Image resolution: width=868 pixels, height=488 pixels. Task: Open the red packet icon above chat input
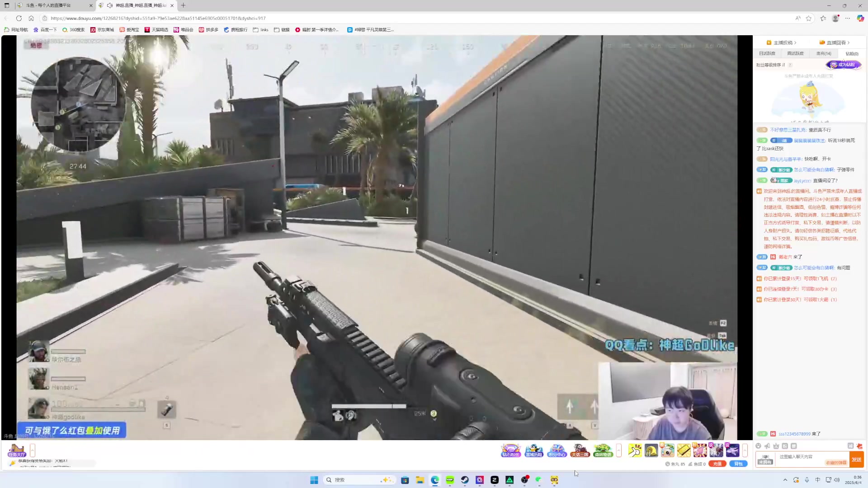click(859, 446)
